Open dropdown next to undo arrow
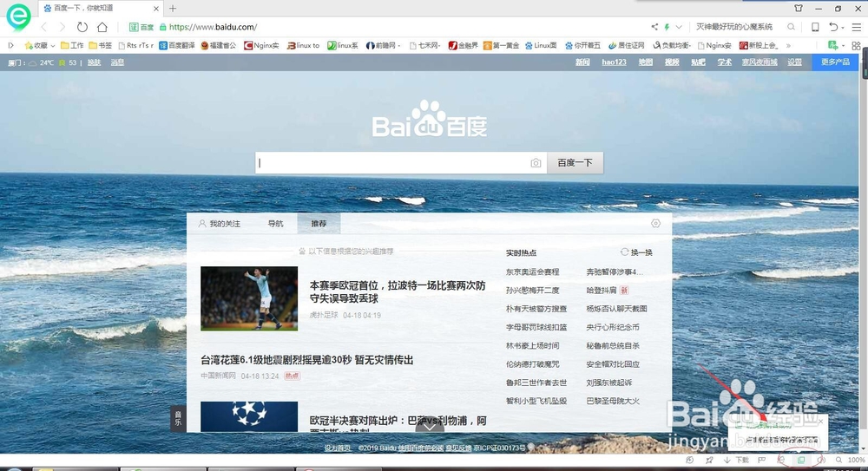This screenshot has height=471, width=868. (843, 27)
